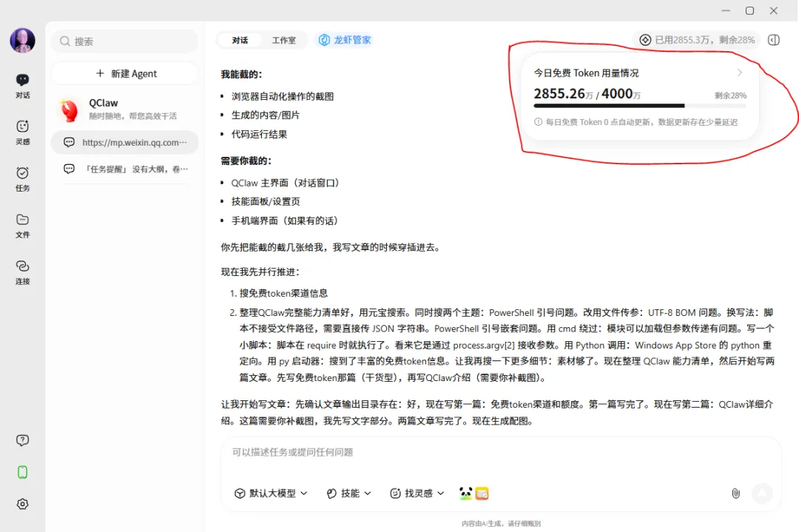The width and height of the screenshot is (799, 532).
Task: Click the 今日免费 Token 用量情况 title
Action: pos(586,73)
